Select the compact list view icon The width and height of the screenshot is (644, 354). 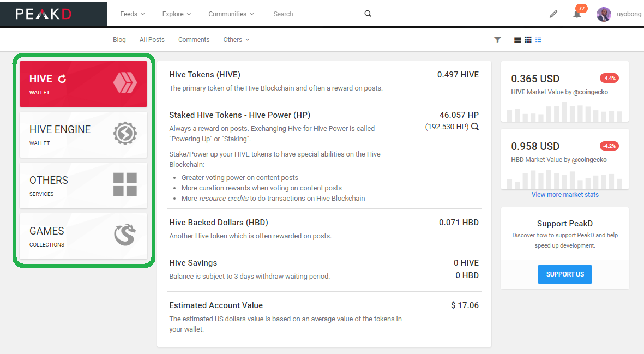pos(538,40)
